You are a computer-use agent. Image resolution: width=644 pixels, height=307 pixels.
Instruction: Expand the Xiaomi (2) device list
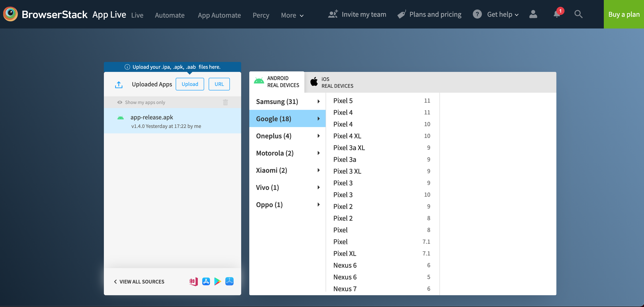[x=287, y=170]
